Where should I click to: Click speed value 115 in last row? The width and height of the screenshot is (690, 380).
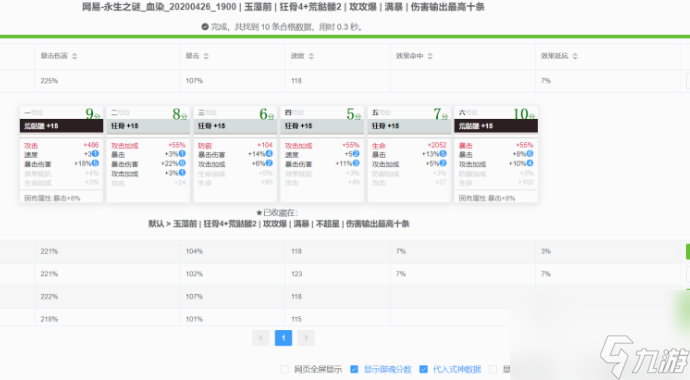[296, 319]
